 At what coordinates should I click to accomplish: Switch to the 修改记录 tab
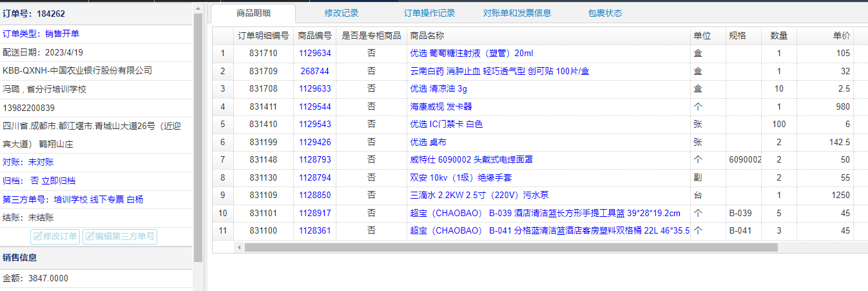point(342,13)
